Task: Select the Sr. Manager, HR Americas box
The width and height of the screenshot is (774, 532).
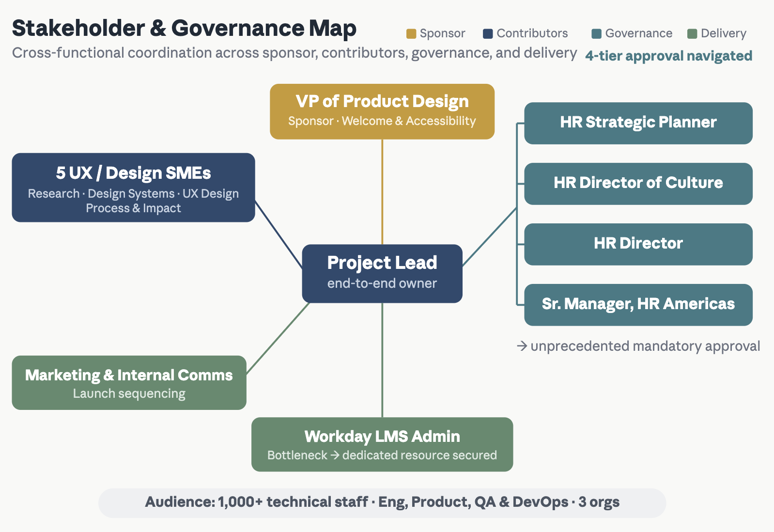Action: [x=638, y=305]
